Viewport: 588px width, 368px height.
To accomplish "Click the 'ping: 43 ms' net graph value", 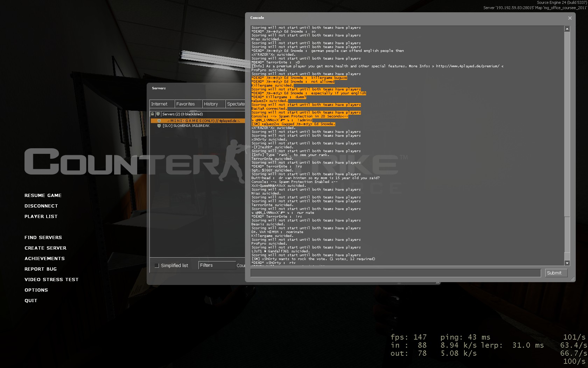I will [x=465, y=337].
